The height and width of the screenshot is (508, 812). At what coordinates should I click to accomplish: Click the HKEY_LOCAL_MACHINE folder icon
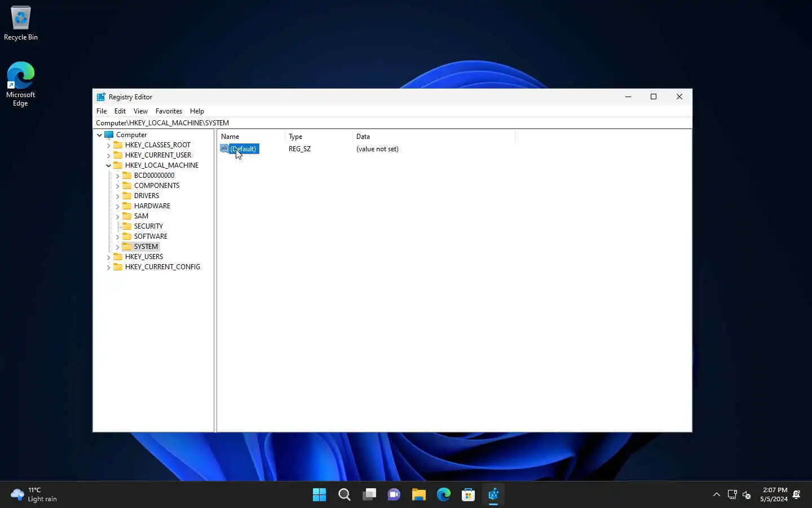click(x=118, y=165)
